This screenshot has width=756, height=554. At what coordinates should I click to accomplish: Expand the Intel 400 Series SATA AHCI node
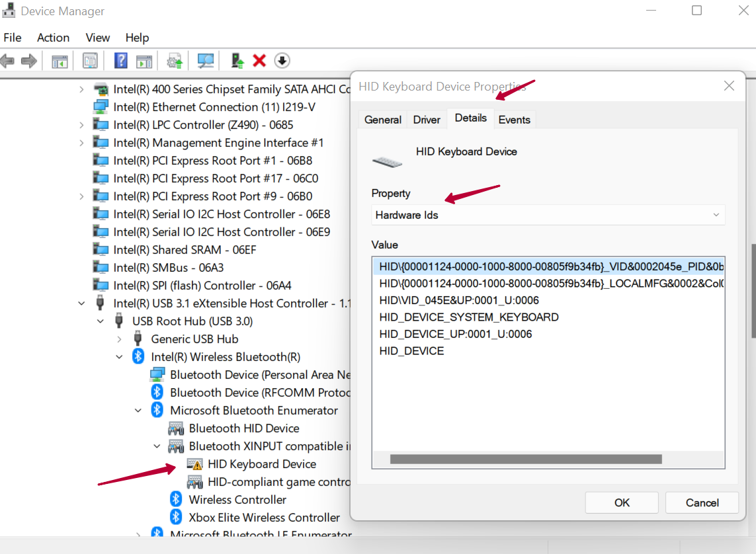81,89
